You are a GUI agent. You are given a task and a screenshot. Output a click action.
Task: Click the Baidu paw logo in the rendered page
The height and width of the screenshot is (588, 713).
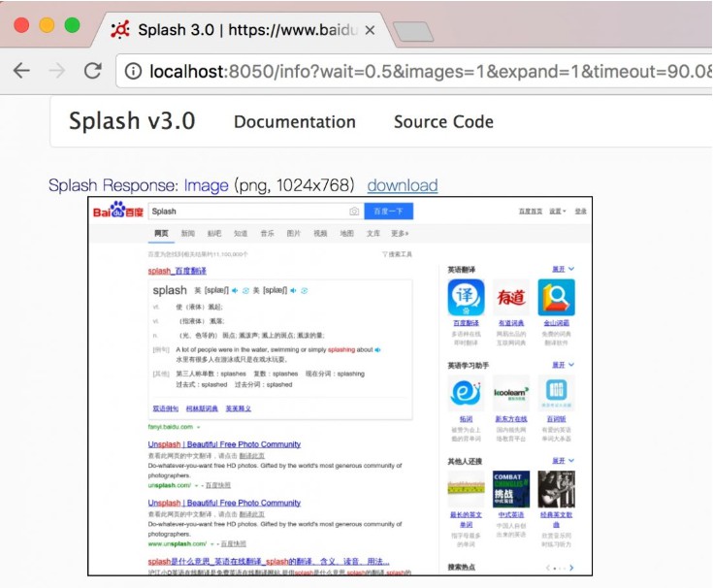click(118, 211)
